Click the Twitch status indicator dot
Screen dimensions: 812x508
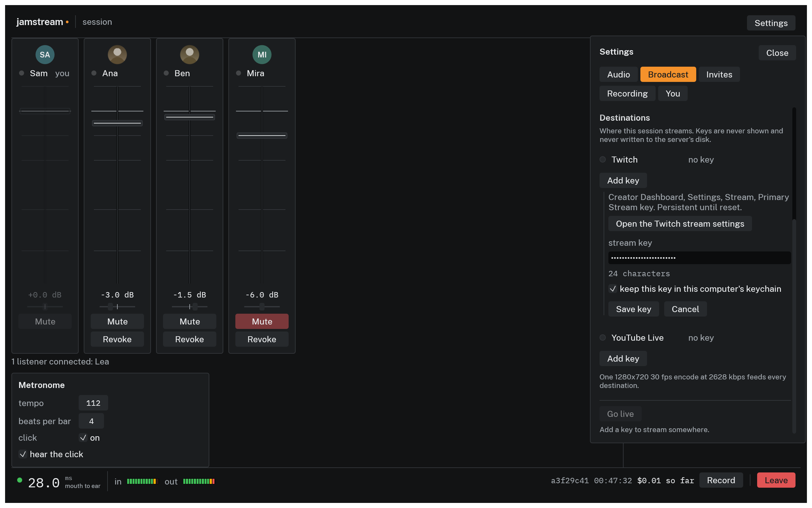[603, 159]
